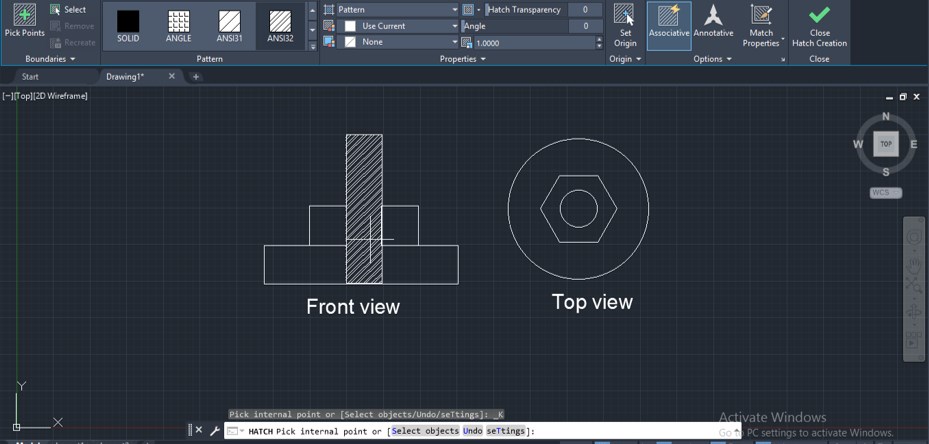The width and height of the screenshot is (929, 444).
Task: Click the Pick Points hatch boundary tool
Action: pos(24,21)
